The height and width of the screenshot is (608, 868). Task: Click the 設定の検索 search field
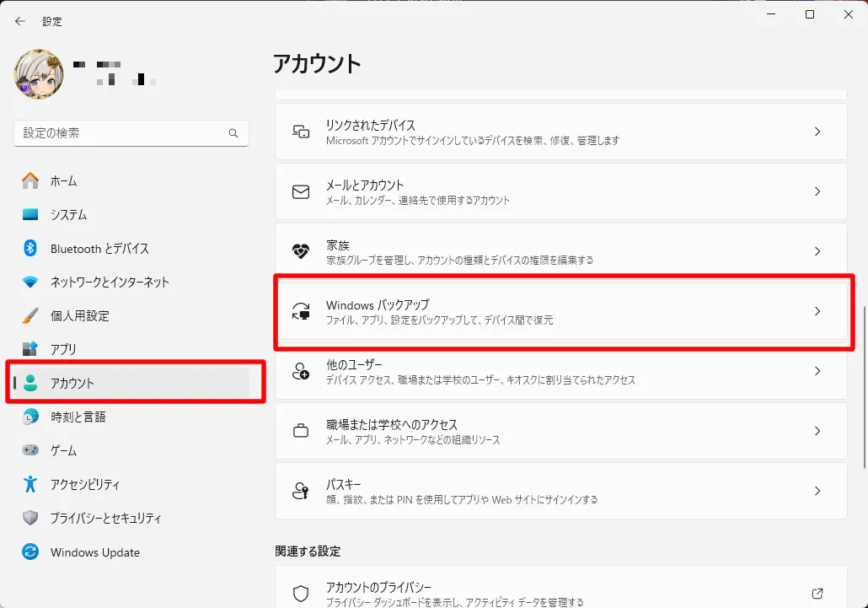click(131, 133)
